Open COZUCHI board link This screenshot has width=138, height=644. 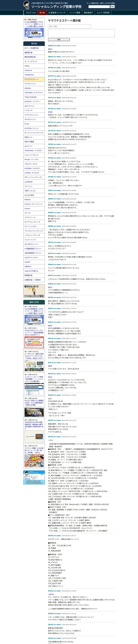(34, 71)
